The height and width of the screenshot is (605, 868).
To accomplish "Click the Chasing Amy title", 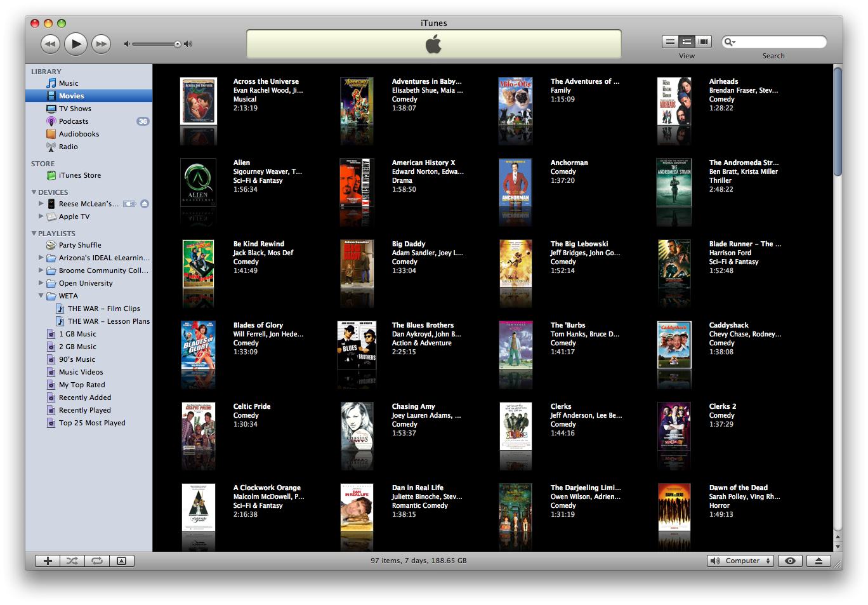I will coord(413,406).
